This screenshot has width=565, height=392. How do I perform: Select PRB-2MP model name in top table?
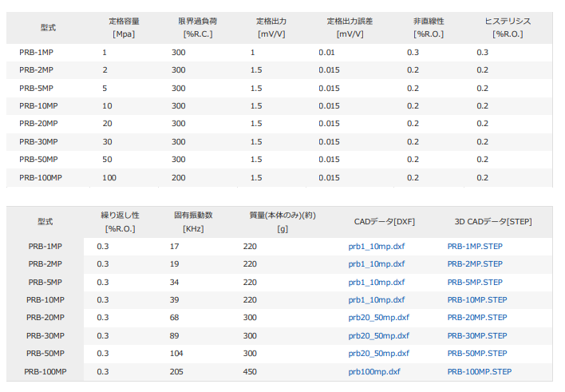(36, 70)
